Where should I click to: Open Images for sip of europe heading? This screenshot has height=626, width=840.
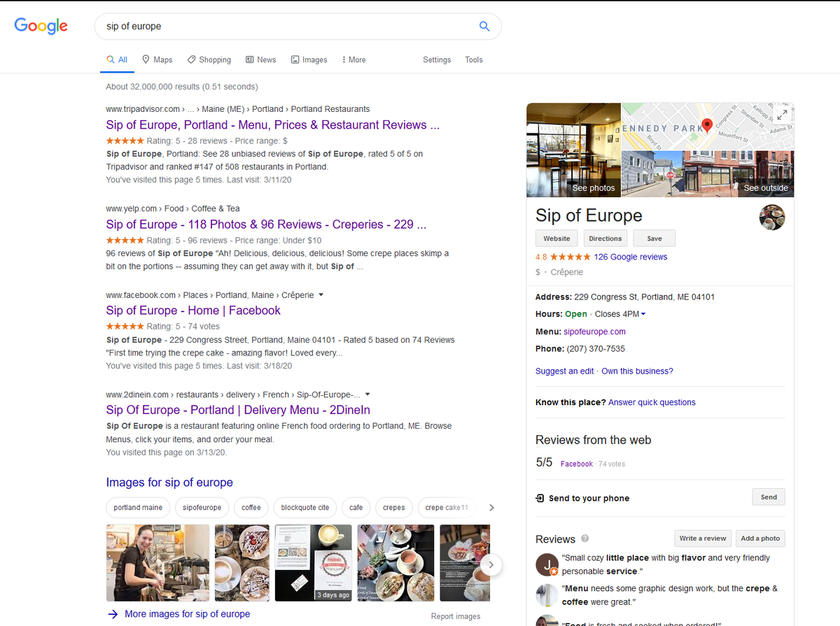click(x=169, y=483)
